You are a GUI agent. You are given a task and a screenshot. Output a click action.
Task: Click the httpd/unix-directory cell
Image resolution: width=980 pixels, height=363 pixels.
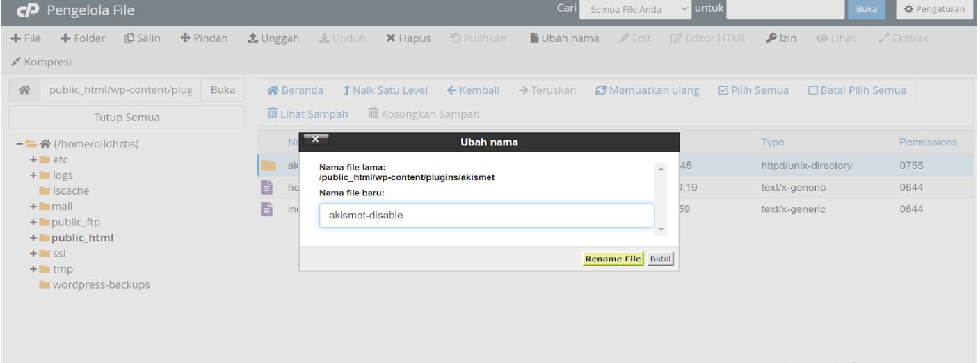[x=805, y=166]
